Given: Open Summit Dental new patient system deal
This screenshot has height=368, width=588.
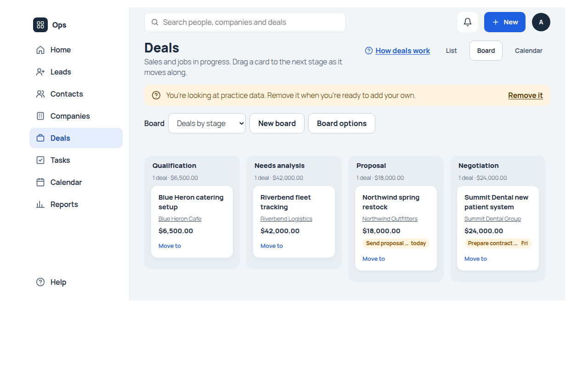Looking at the screenshot, I should coord(497,202).
